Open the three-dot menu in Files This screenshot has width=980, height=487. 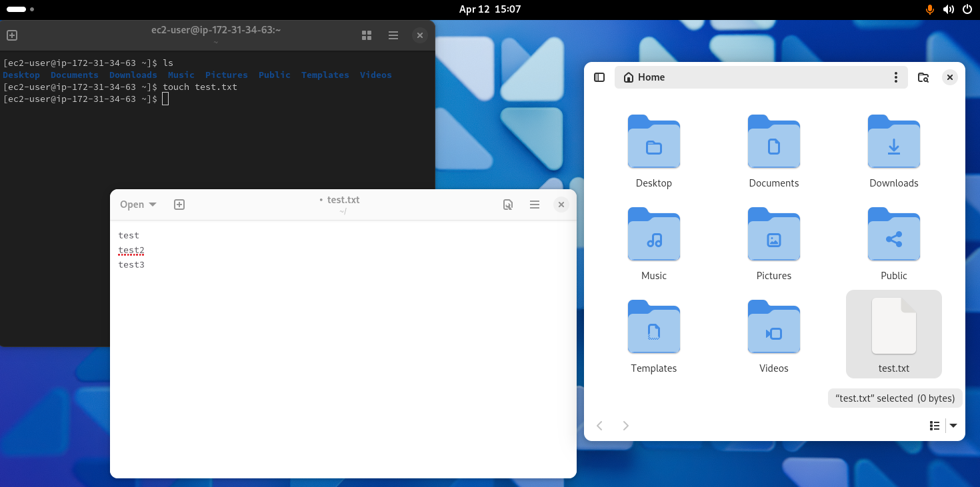[896, 77]
